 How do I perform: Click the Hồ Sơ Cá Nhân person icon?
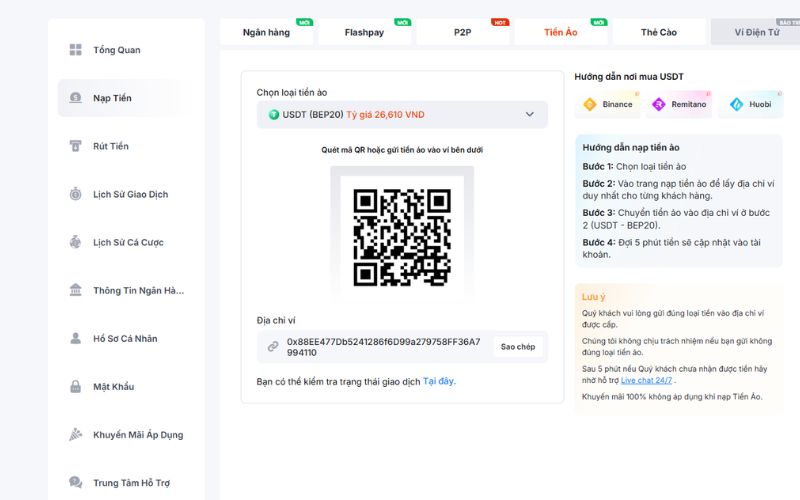click(76, 338)
